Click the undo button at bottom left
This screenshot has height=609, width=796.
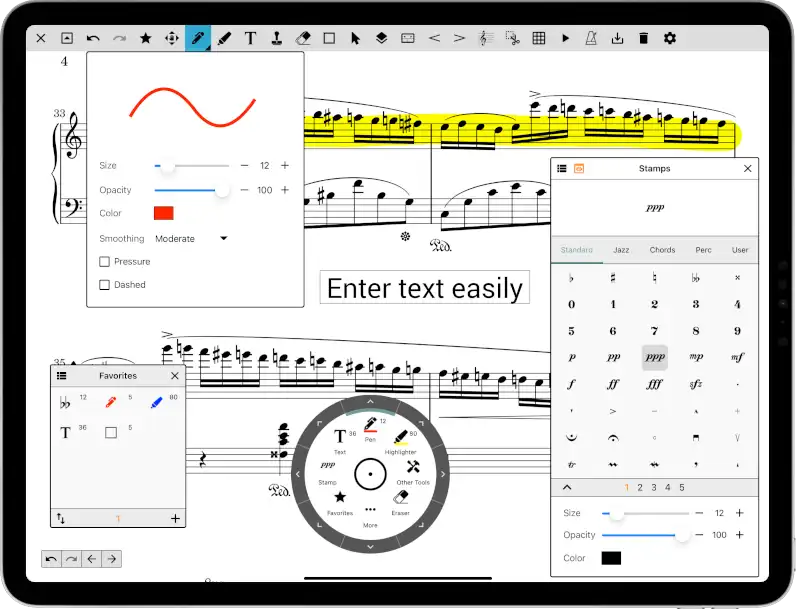click(x=51, y=559)
